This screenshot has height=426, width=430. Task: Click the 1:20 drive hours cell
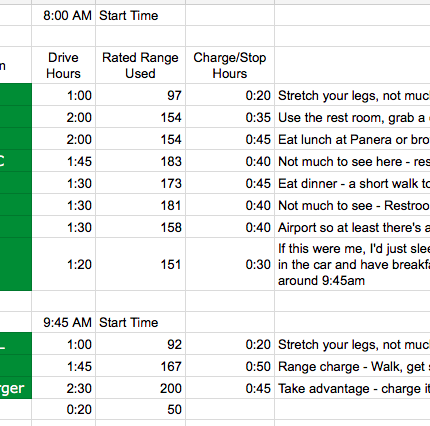pyautogui.click(x=64, y=264)
